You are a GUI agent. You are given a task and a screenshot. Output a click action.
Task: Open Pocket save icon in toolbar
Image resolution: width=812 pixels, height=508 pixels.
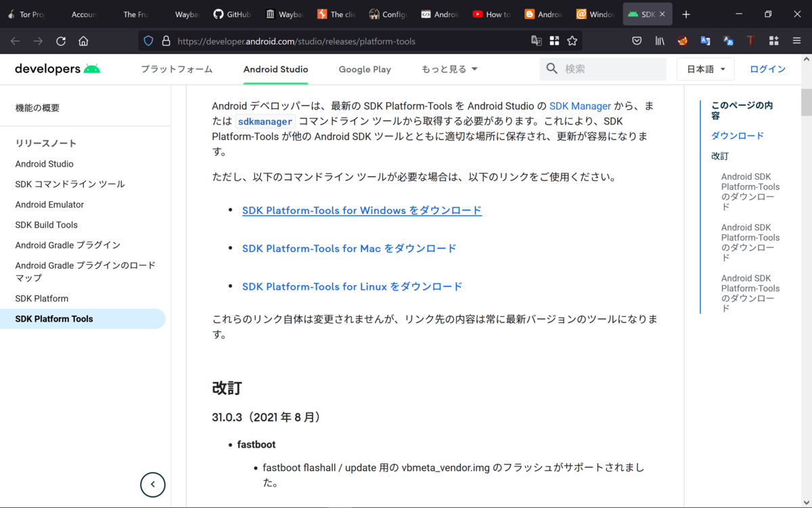637,41
